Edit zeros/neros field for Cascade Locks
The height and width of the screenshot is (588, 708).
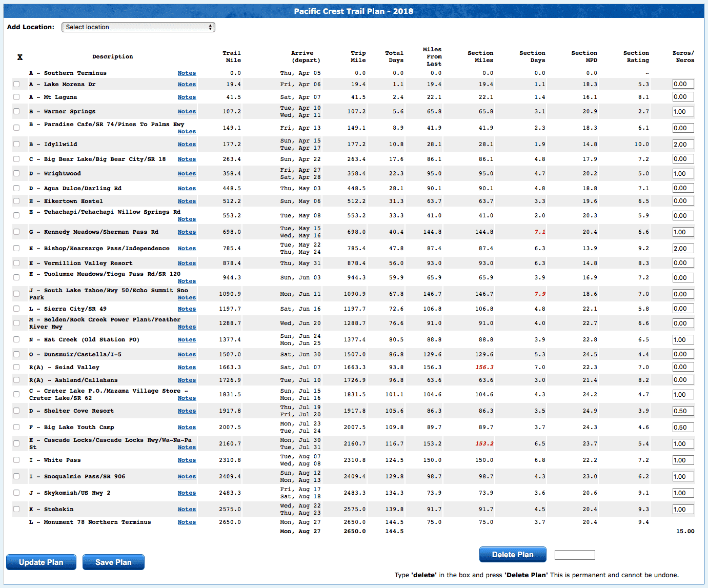[683, 443]
